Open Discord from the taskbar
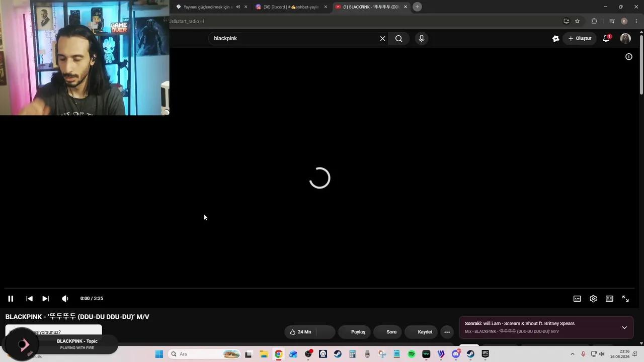 456,354
